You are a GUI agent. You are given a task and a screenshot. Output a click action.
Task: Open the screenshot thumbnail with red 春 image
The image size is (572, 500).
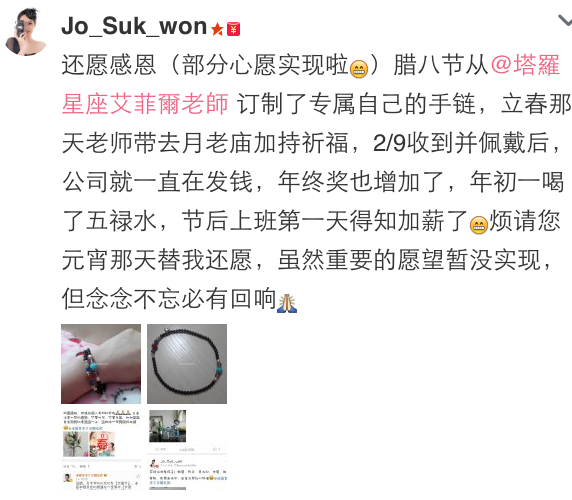click(101, 450)
